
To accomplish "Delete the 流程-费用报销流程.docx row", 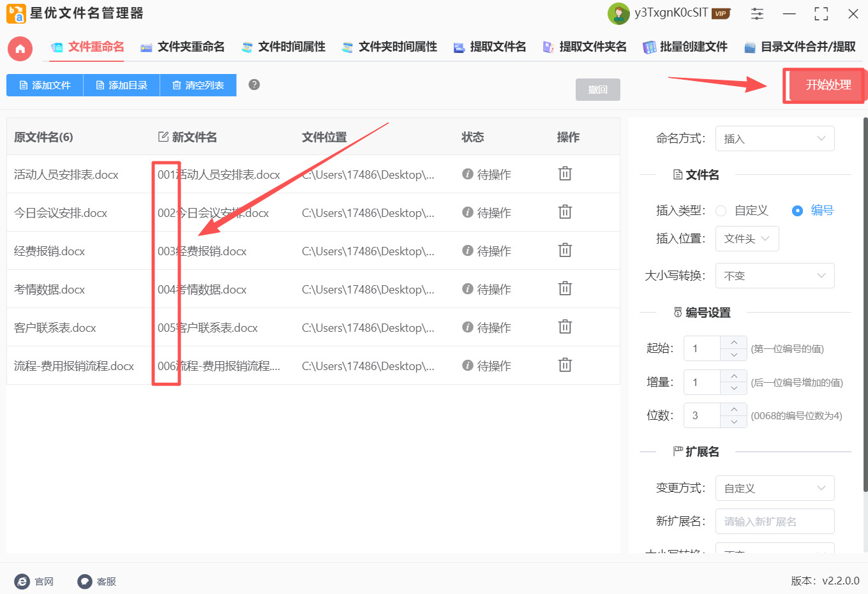I will 565,365.
